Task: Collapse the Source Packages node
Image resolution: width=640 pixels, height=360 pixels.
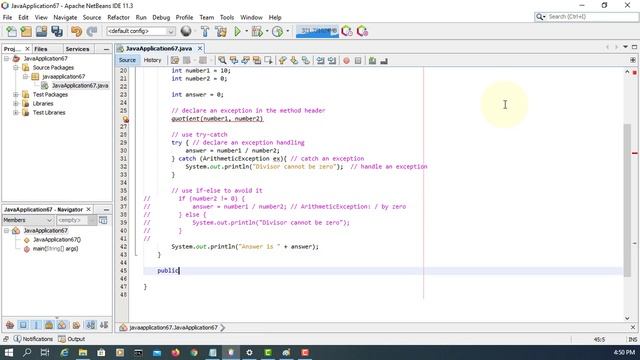Action: 16,68
